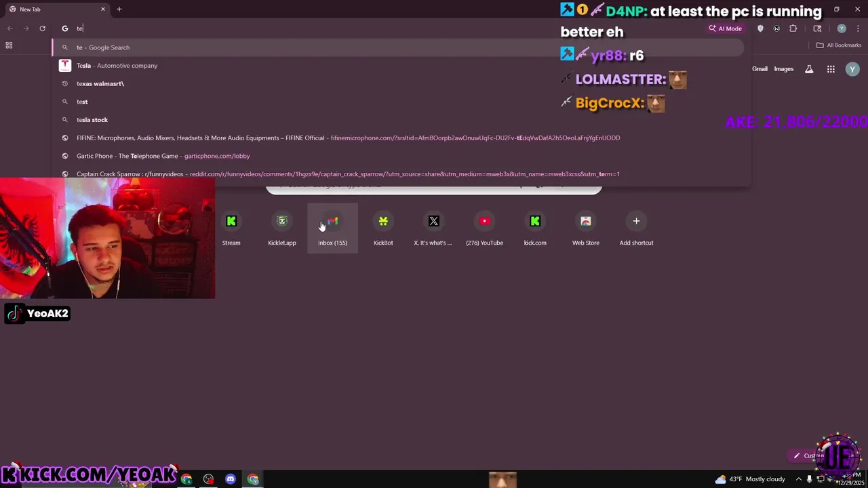Click in the address bar text field
This screenshot has width=868, height=488.
387,28
